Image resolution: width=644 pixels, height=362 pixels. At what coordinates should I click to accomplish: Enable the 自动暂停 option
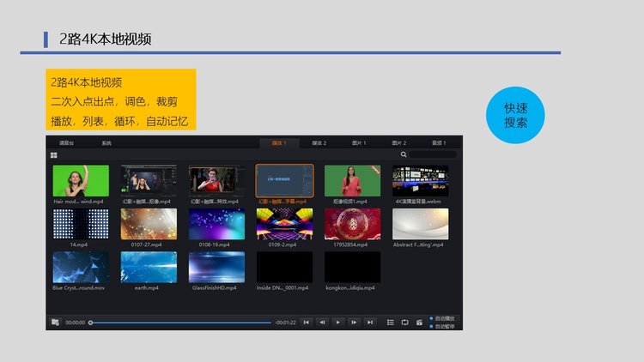(x=443, y=327)
